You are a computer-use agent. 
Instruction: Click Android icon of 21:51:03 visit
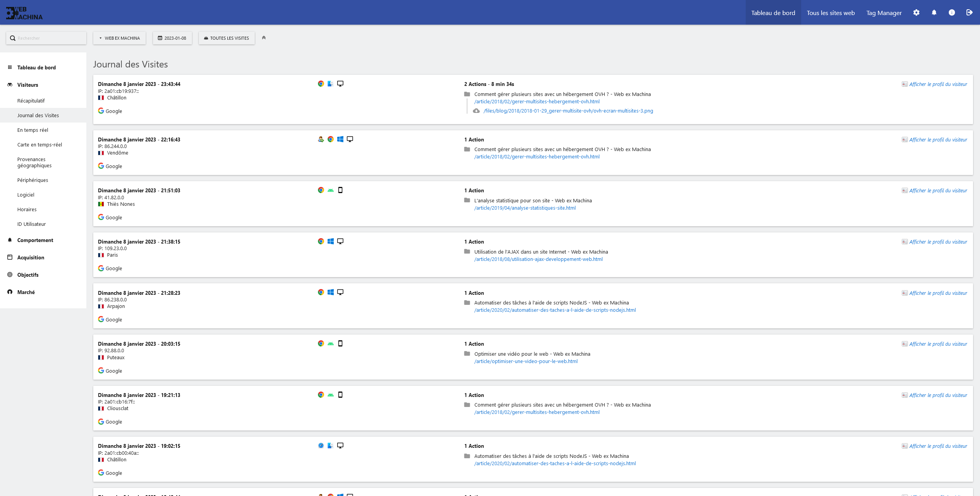point(330,190)
